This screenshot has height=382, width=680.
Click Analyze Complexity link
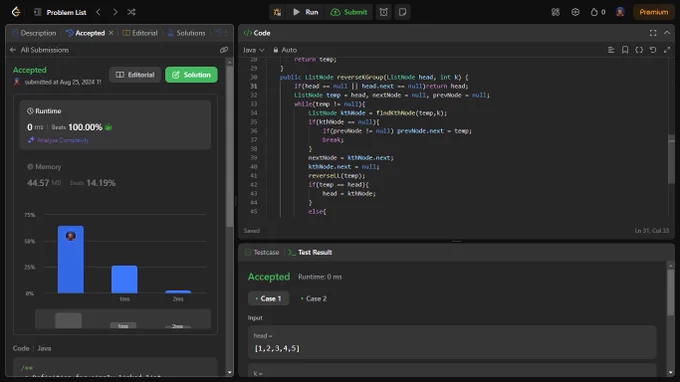(x=58, y=140)
